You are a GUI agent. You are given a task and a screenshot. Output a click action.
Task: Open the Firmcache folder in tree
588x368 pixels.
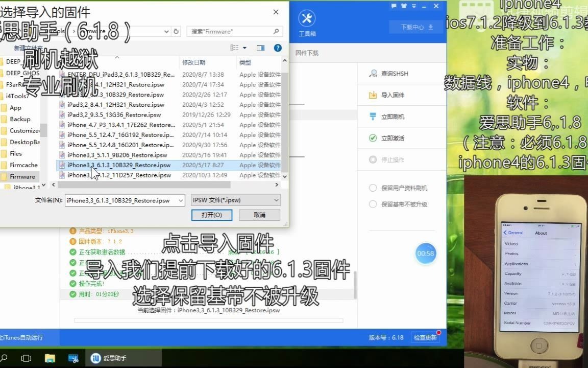23,165
